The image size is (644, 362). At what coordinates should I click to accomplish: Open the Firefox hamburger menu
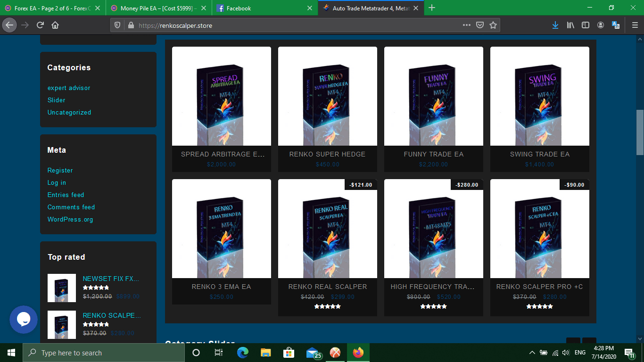(635, 25)
